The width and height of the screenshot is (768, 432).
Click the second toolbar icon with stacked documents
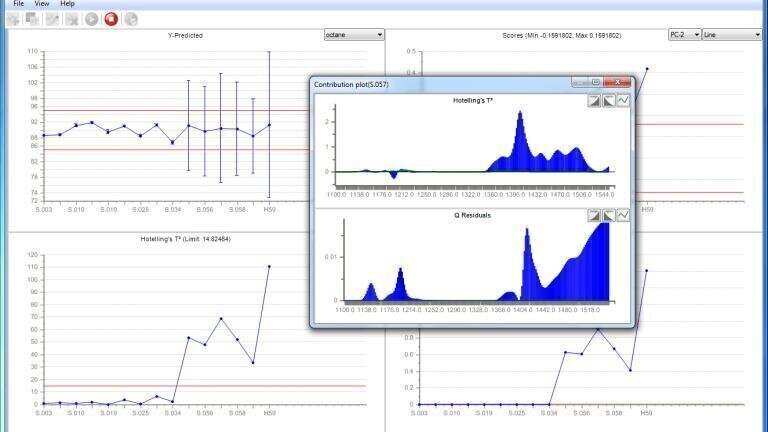pyautogui.click(x=32, y=19)
